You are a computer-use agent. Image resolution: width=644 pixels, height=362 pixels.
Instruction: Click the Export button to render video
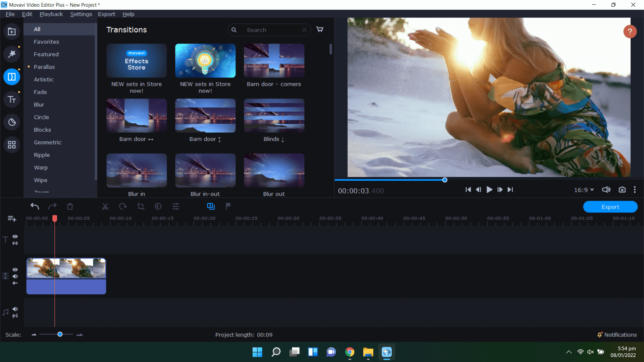click(x=610, y=206)
